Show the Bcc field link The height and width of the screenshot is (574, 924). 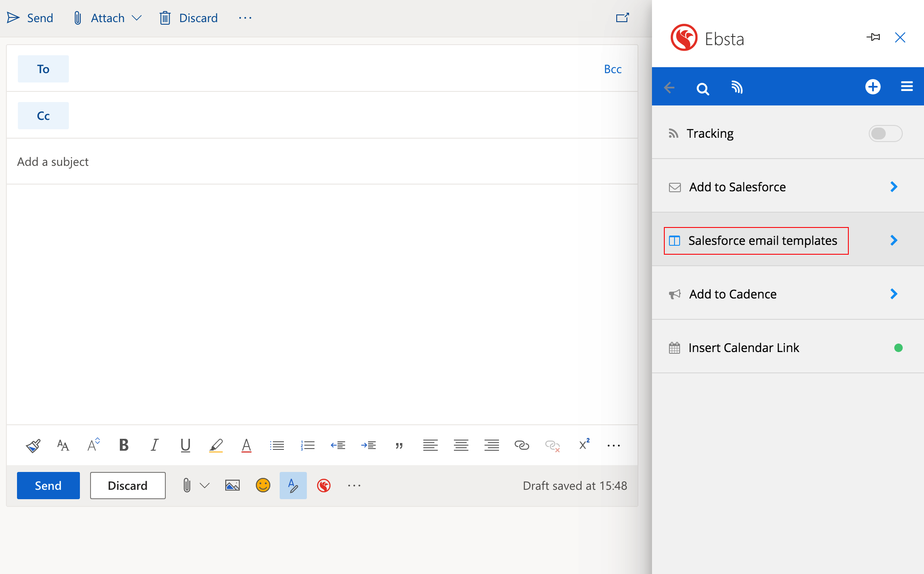click(x=612, y=69)
